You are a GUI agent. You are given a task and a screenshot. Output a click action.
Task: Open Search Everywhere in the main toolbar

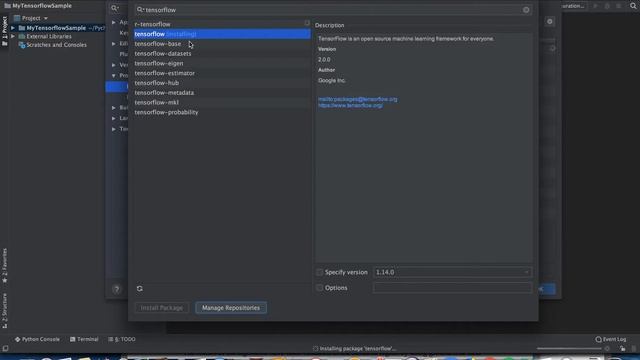(633, 6)
